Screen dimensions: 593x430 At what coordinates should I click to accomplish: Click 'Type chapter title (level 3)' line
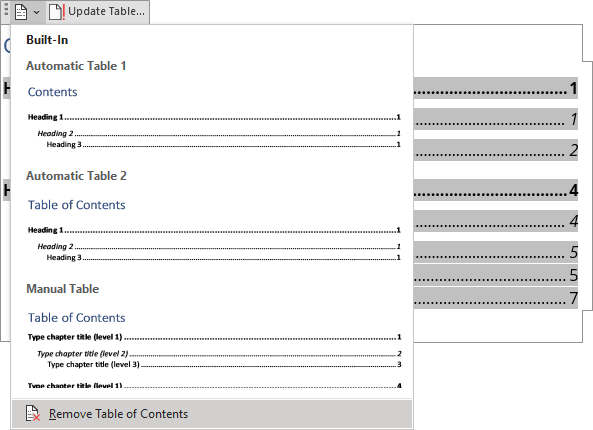click(x=224, y=365)
